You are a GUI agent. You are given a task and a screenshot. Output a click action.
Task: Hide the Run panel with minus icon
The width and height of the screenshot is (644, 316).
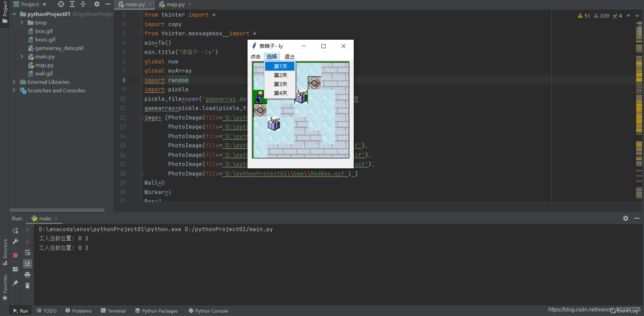click(x=637, y=218)
